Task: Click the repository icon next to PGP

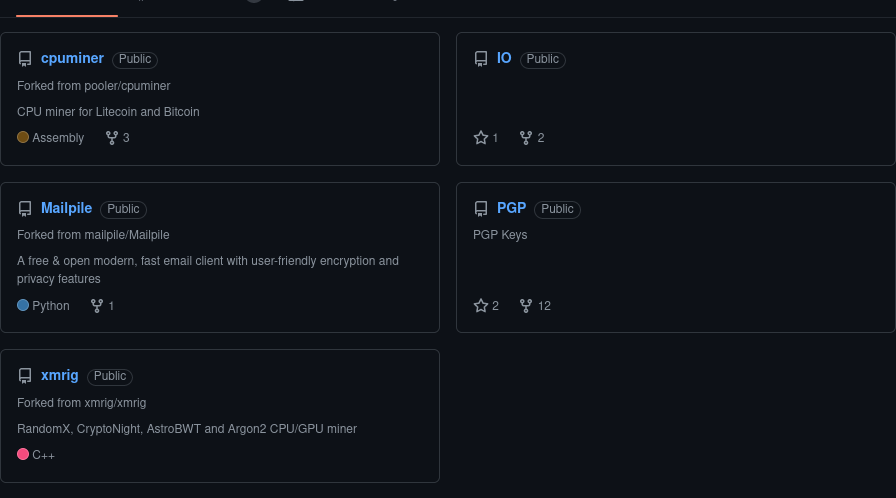Action: (481, 209)
